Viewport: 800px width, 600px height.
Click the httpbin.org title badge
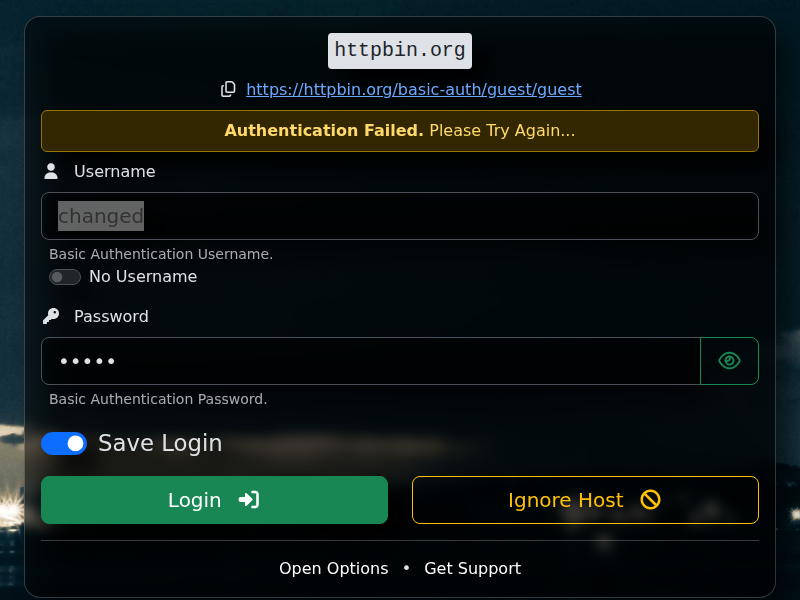point(399,50)
